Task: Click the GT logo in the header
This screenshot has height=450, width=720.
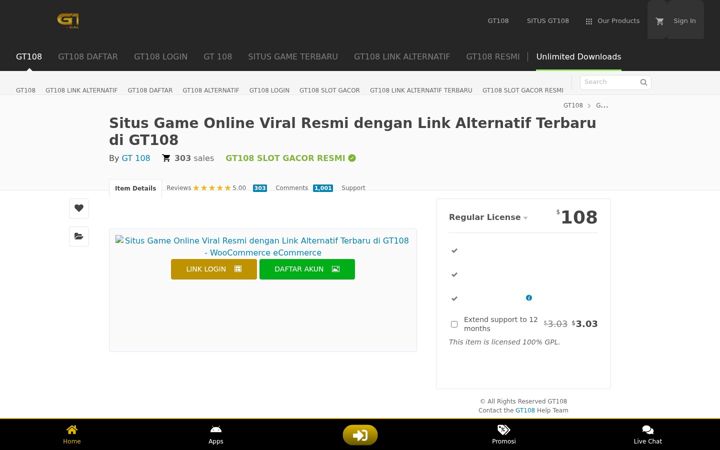Action: (68, 21)
